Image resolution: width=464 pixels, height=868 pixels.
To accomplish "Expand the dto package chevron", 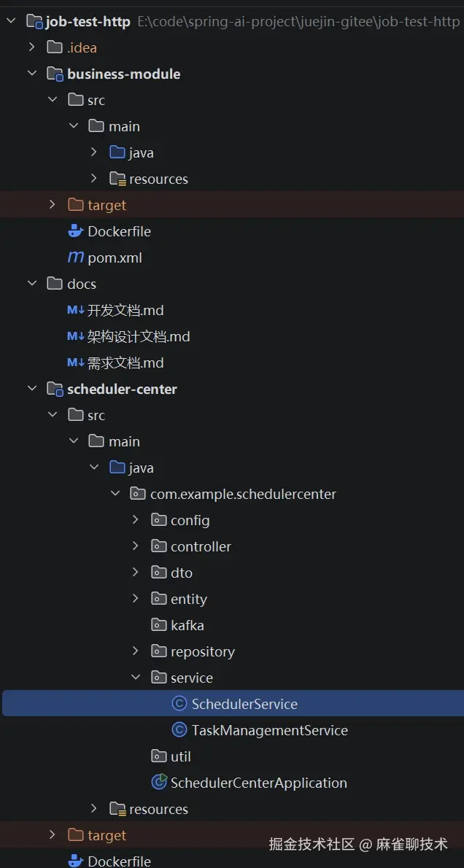I will click(x=136, y=573).
